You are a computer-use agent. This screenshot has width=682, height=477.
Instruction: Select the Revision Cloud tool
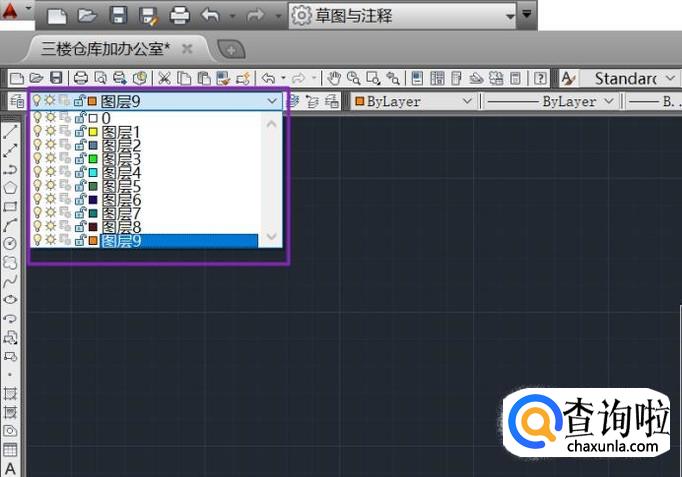click(10, 263)
